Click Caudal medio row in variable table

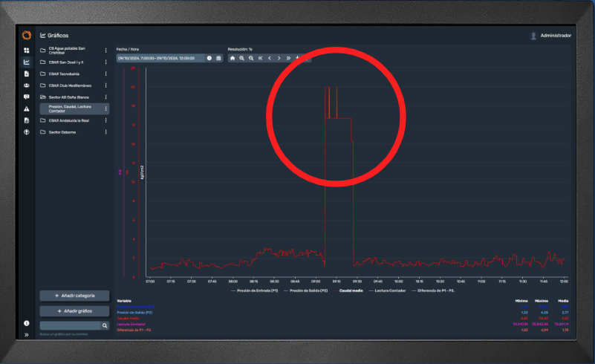point(342,319)
